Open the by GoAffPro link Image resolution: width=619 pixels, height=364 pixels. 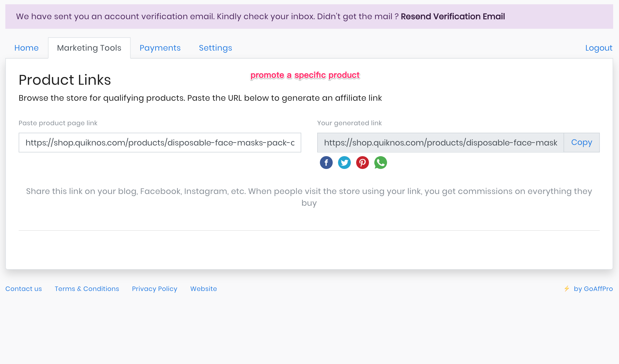[x=593, y=289]
